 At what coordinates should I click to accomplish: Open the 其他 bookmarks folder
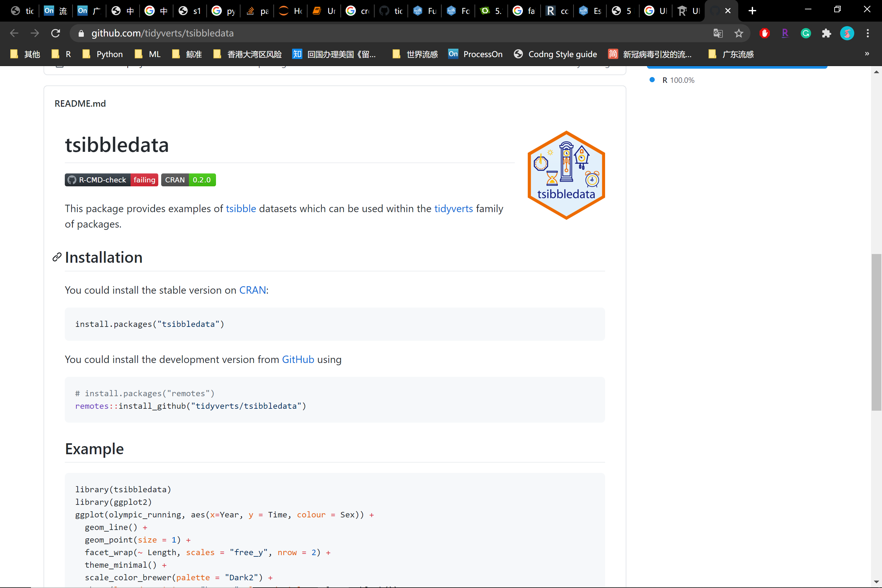tap(25, 54)
